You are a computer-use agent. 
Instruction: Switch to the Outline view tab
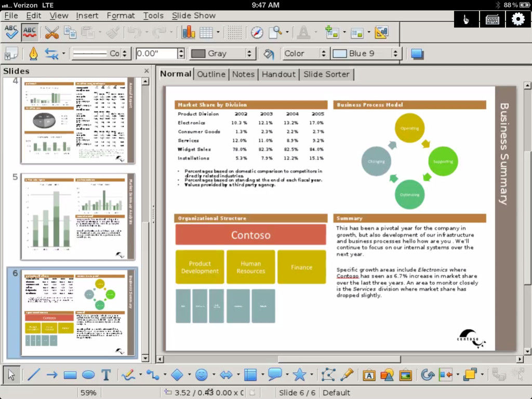[211, 74]
